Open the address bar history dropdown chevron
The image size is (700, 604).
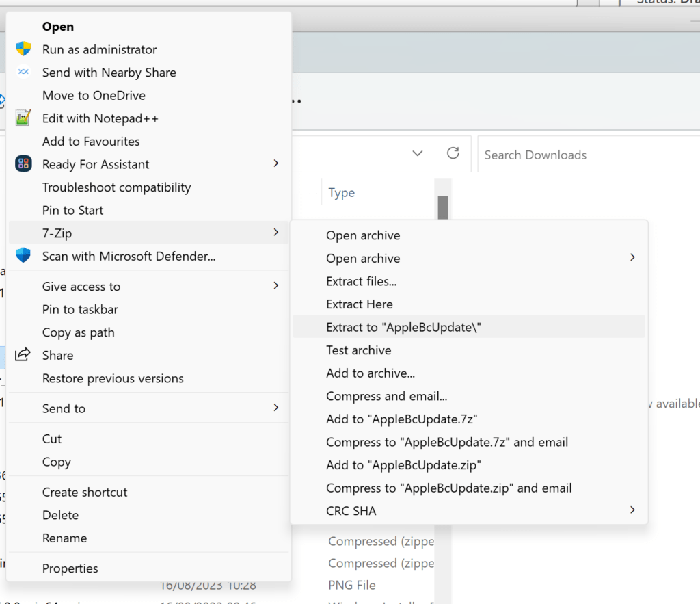[418, 154]
